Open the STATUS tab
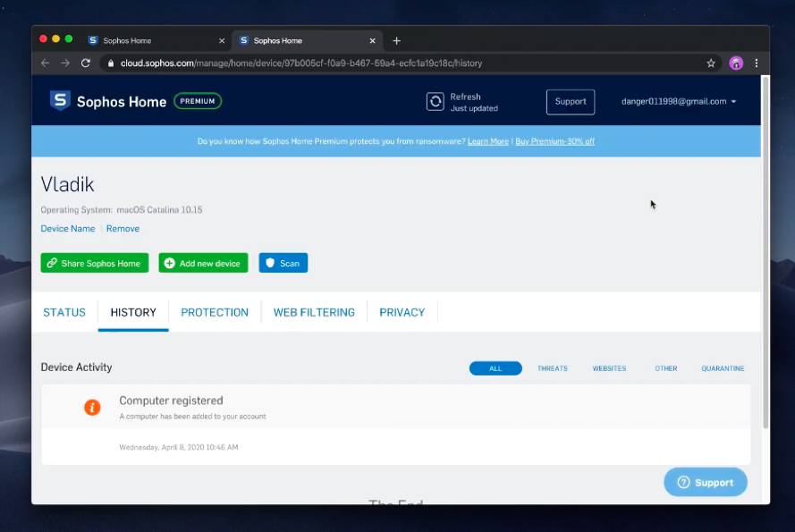Image resolution: width=795 pixels, height=532 pixels. click(x=64, y=312)
